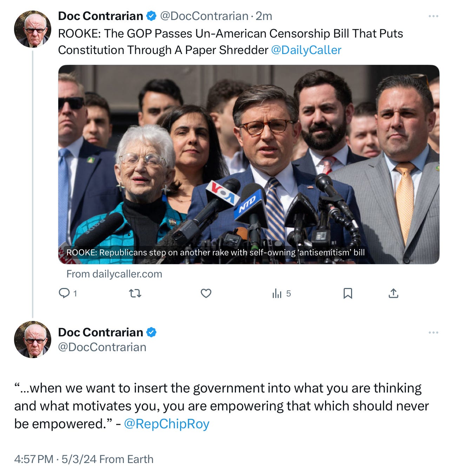Viewport: 456px width, 476px height.
Task: Open the @DailyCaller mention link
Action: coord(306,50)
